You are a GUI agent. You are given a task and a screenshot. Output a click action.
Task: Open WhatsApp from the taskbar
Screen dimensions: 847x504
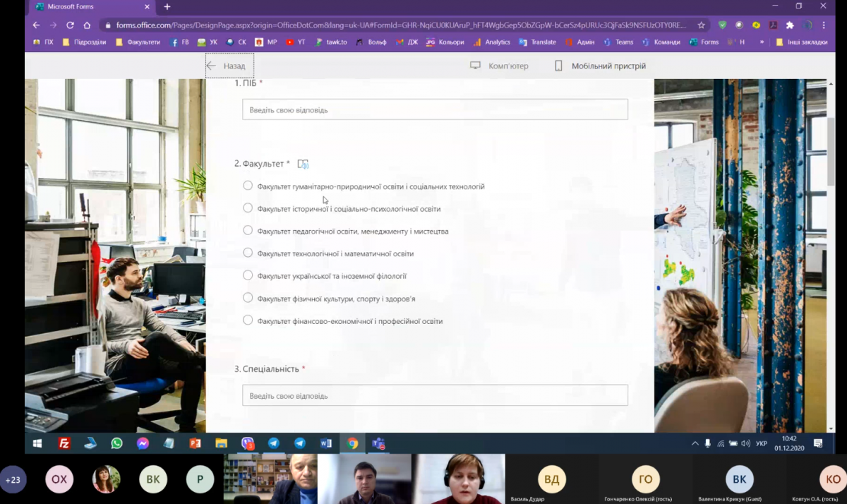[116, 443]
